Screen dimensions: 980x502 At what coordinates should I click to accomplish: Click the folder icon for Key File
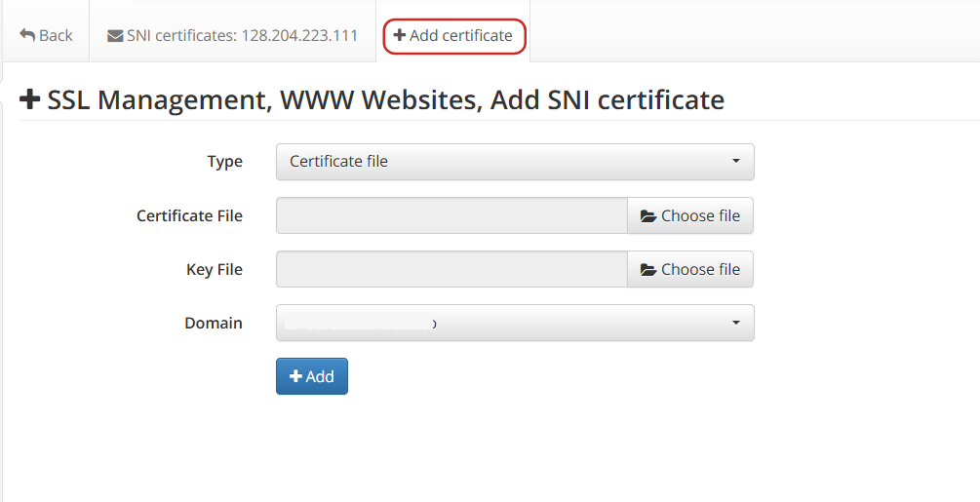pyautogui.click(x=648, y=270)
